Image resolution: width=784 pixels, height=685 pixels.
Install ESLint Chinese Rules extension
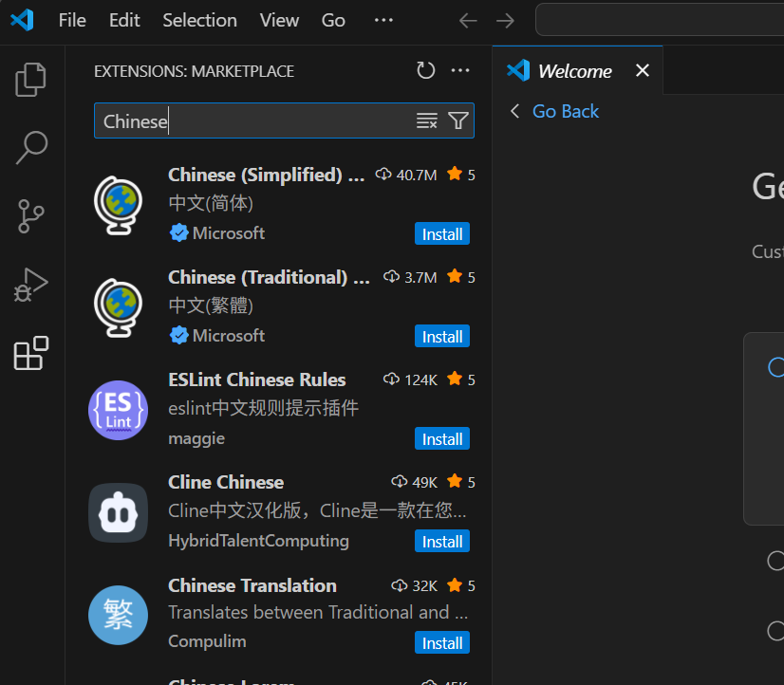(x=442, y=438)
